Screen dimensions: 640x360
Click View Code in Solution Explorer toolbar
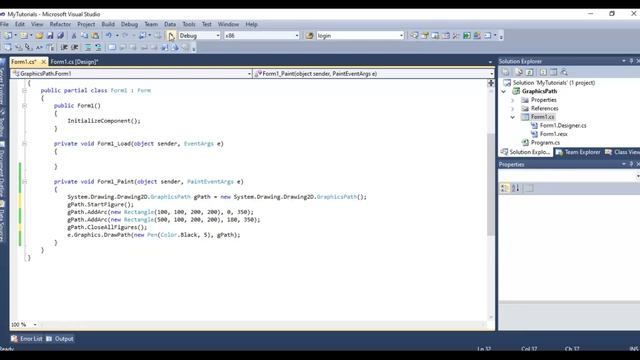543,72
